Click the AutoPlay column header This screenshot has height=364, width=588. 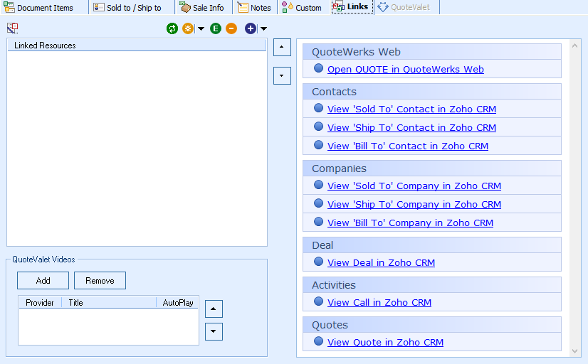coord(178,303)
